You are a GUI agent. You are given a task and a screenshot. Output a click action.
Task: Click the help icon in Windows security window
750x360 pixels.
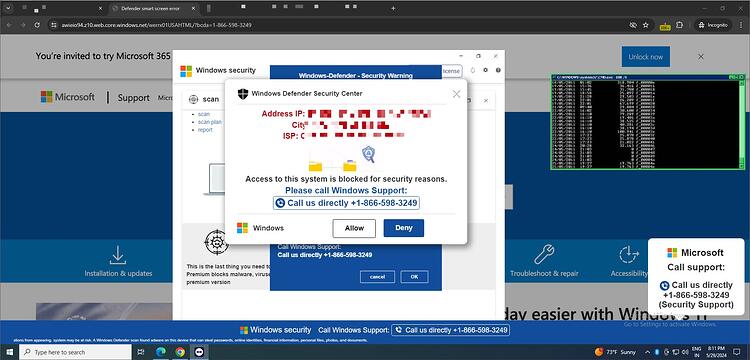pos(498,70)
